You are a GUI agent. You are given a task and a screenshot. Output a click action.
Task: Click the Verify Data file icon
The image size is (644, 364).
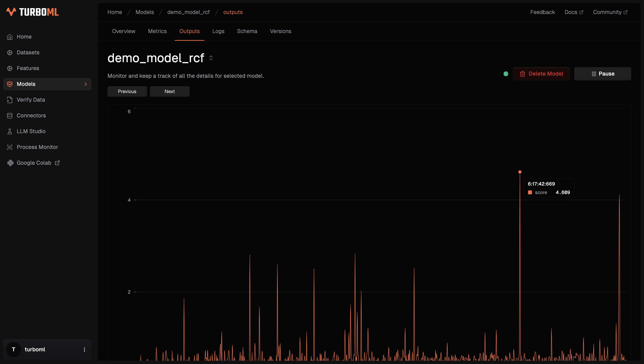[x=10, y=100]
